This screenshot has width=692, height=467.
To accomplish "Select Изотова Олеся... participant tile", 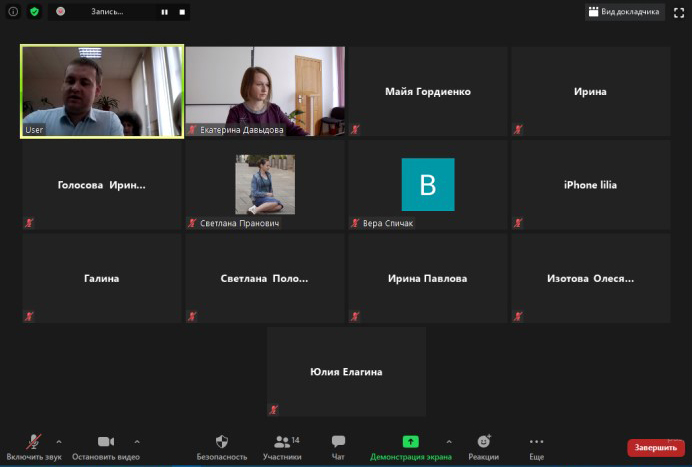I will pos(590,278).
